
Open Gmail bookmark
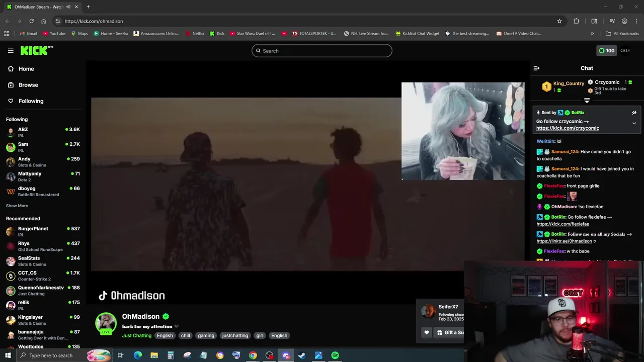[28, 34]
